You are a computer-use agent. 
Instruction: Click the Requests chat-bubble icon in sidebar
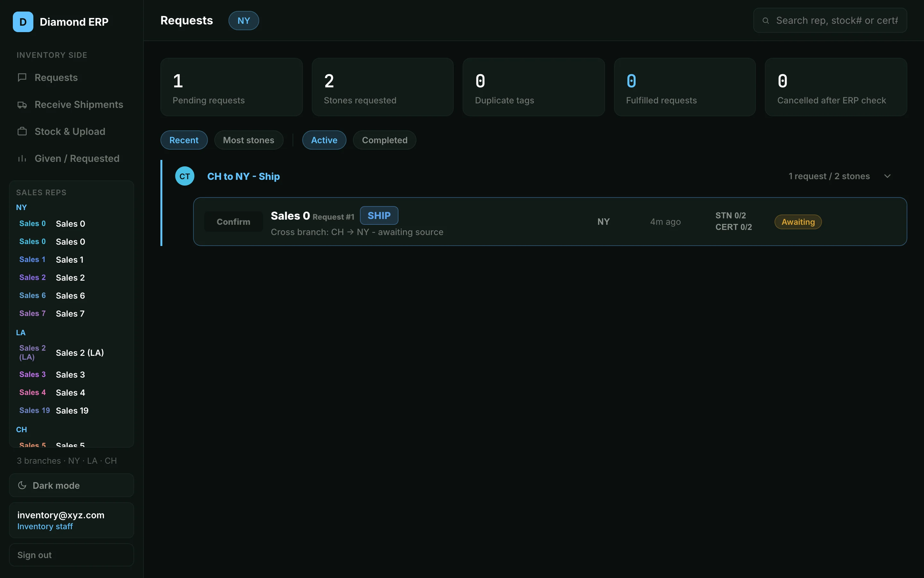(22, 78)
